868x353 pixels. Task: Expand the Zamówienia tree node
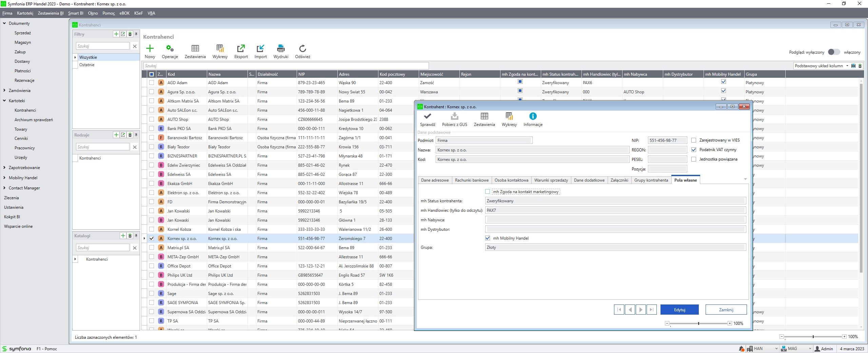coord(4,91)
